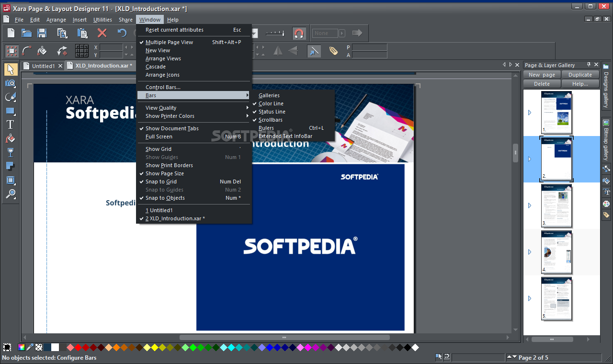Switch to the Untitled1 document tab

click(x=44, y=66)
